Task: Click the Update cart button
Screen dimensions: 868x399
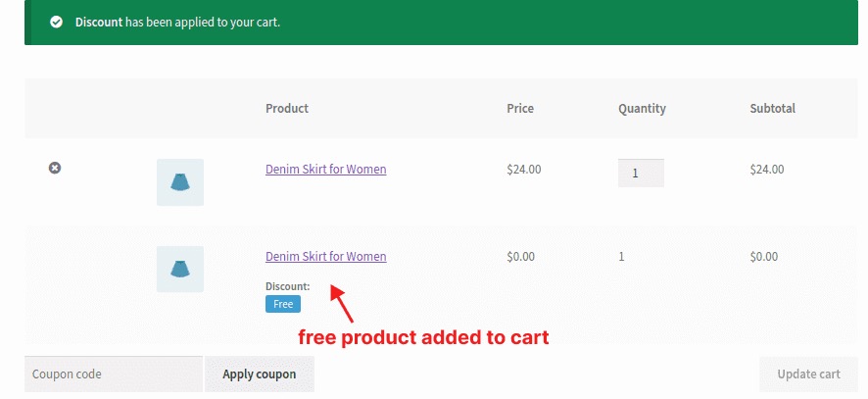Action: coord(808,374)
